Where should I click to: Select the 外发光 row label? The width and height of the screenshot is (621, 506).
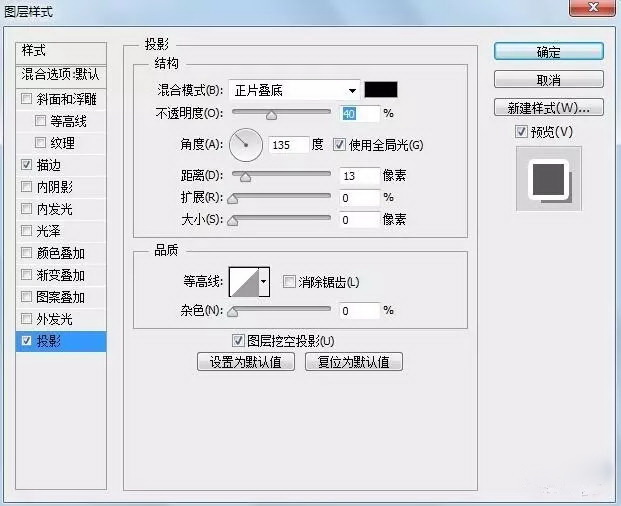(x=55, y=319)
